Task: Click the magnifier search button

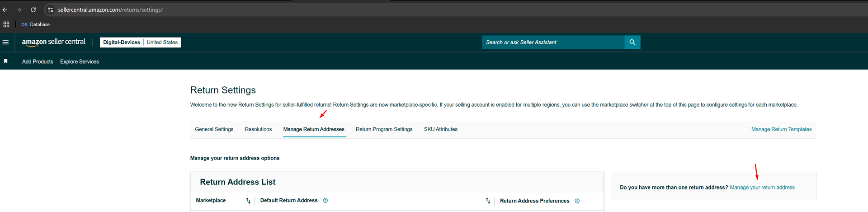Action: tap(632, 42)
